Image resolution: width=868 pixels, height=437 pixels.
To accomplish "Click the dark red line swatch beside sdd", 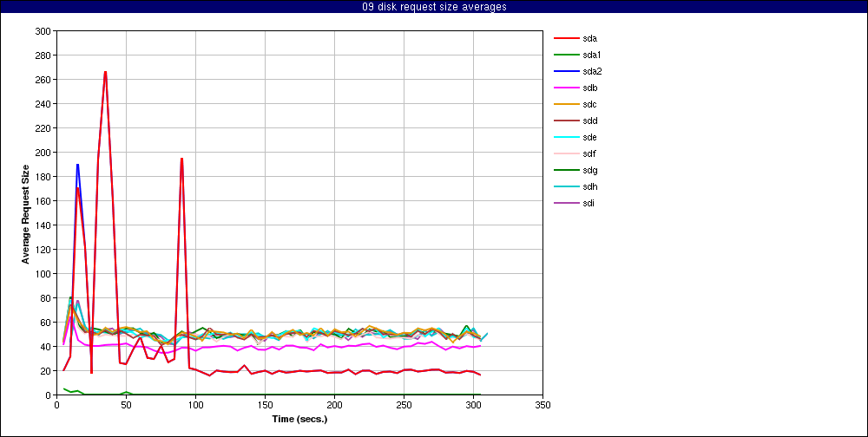I will click(x=566, y=121).
